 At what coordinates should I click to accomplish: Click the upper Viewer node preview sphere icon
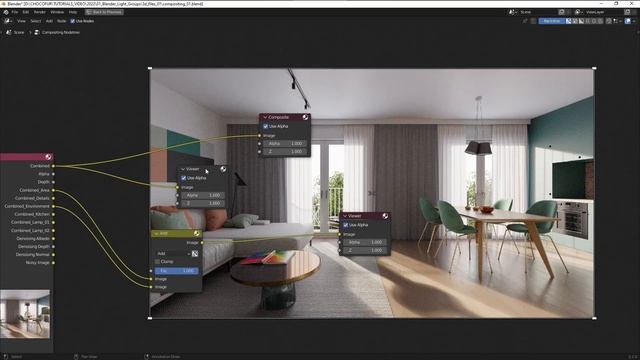pos(223,169)
